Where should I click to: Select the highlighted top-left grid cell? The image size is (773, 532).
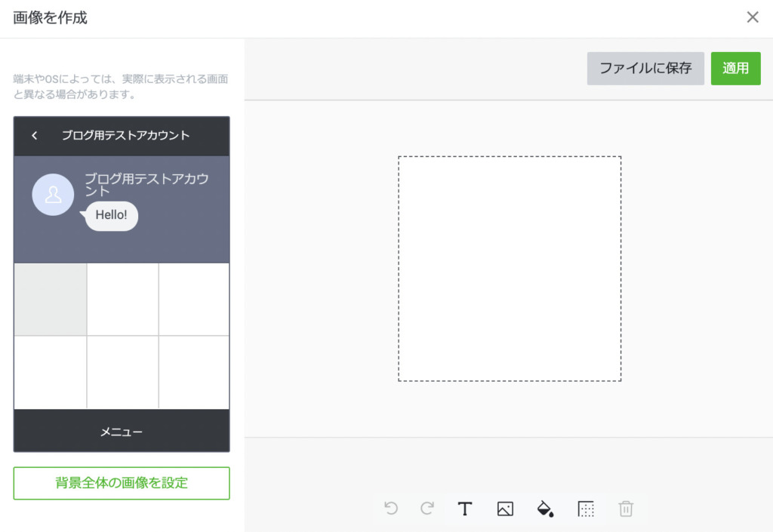tap(51, 299)
